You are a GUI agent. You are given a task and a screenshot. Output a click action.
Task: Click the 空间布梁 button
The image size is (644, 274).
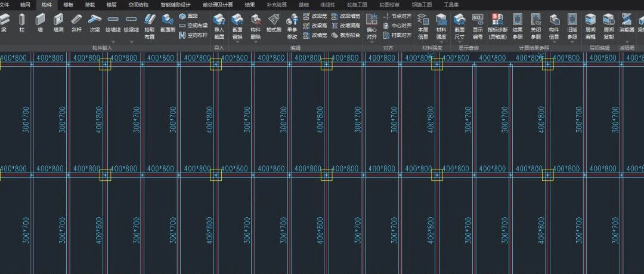pyautogui.click(x=193, y=26)
